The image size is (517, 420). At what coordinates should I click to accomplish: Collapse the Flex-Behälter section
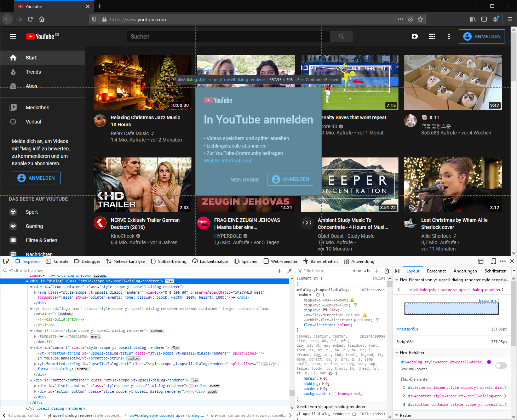click(x=396, y=353)
